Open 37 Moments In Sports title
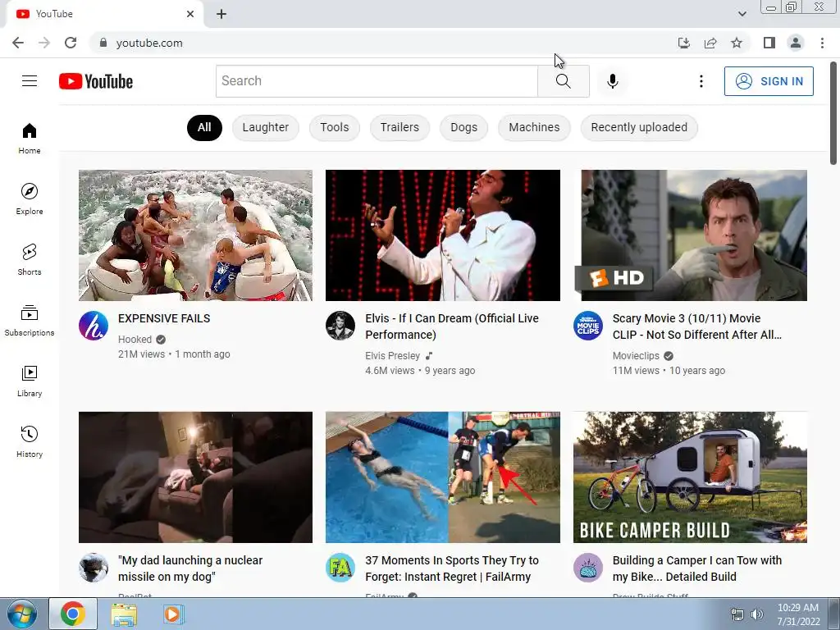Viewport: 840px width, 630px height. pyautogui.click(x=452, y=568)
